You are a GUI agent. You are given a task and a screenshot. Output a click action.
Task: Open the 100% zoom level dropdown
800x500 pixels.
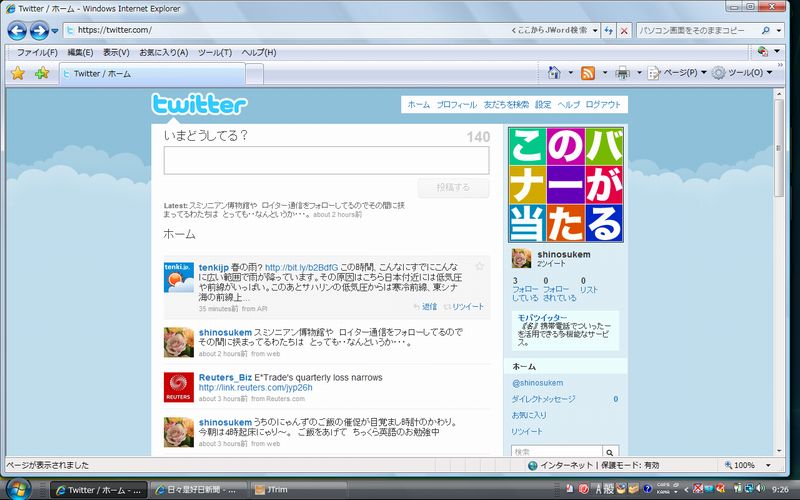pyautogui.click(x=768, y=465)
